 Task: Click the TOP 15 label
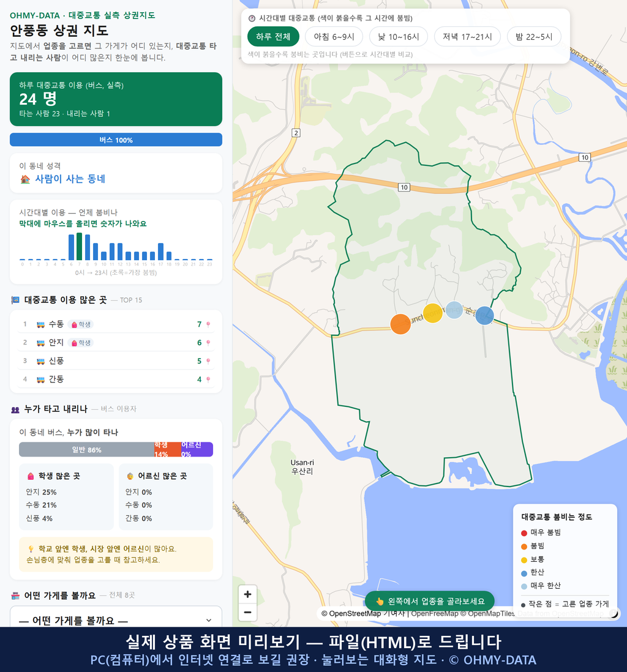point(131,301)
